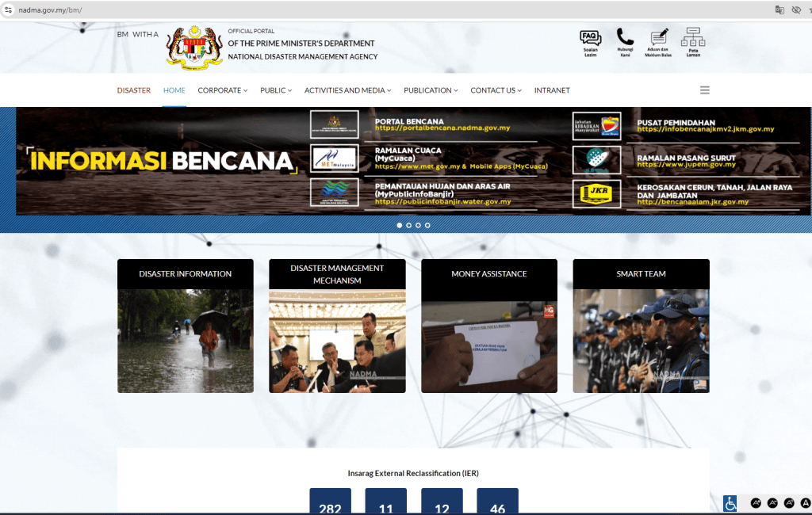812x515 pixels.
Task: Open publicinfobanjir.water.gov.my link
Action: pos(442,201)
